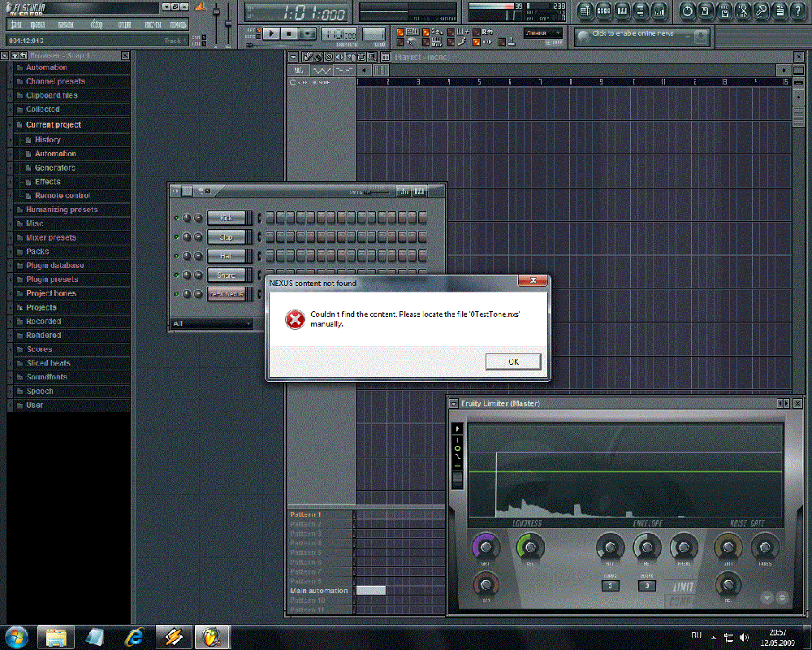Click the Kick channel button

tap(227, 219)
